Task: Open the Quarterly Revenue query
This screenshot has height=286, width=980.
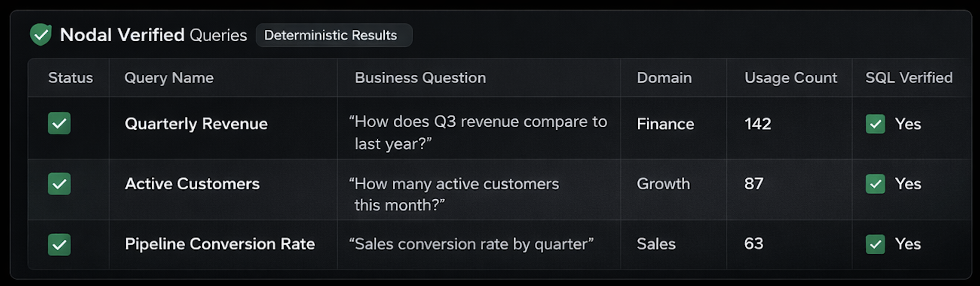Action: pos(196,124)
